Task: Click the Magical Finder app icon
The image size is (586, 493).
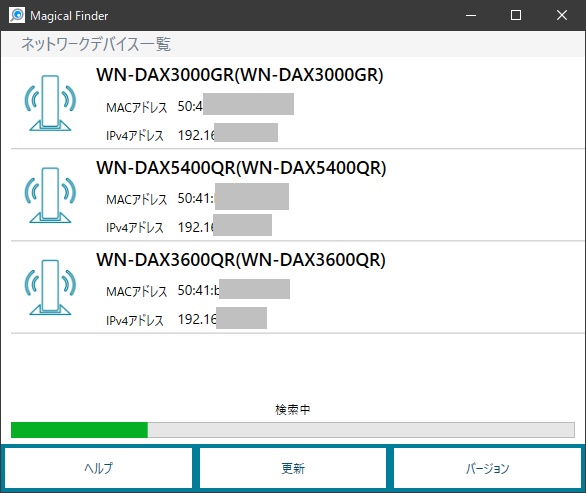Action: [17, 15]
